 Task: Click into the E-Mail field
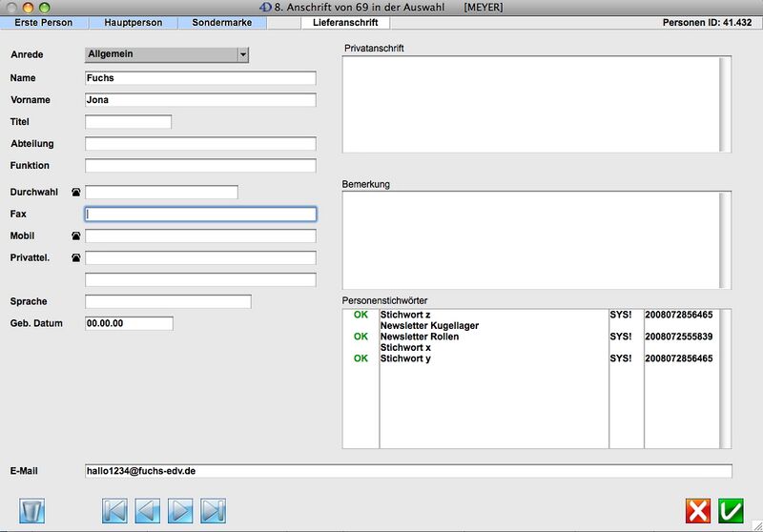click(x=408, y=471)
